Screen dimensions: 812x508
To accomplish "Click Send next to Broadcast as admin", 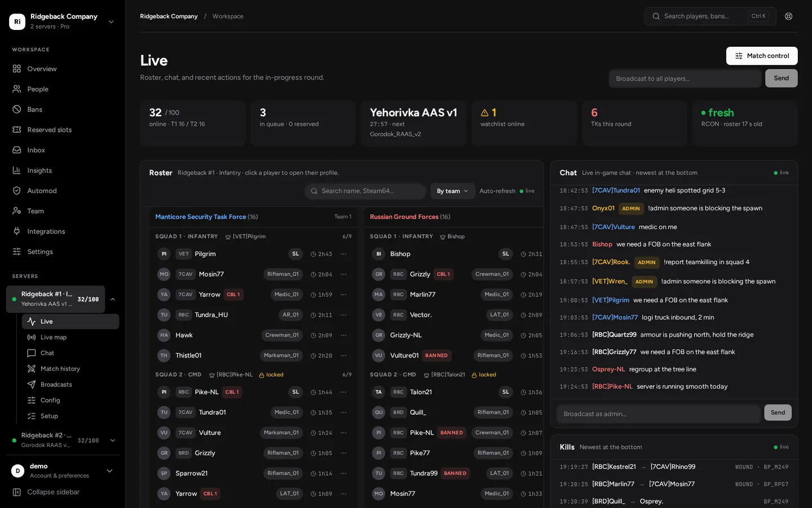I will pos(778,413).
